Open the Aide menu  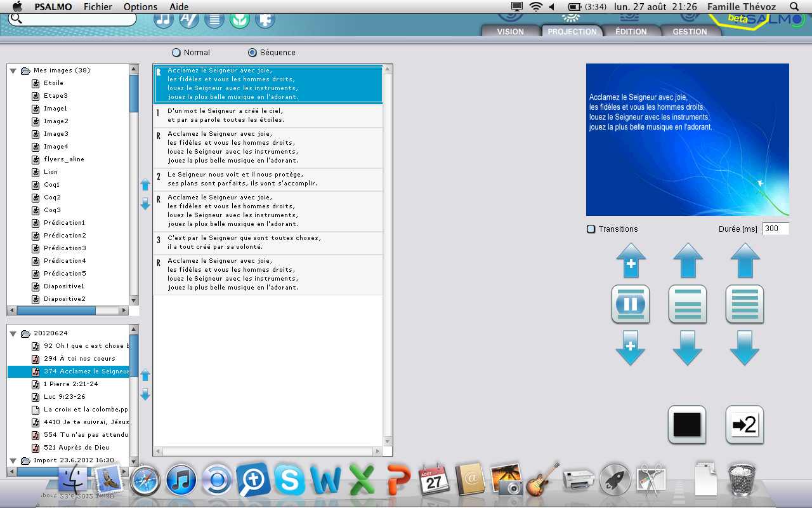[180, 6]
